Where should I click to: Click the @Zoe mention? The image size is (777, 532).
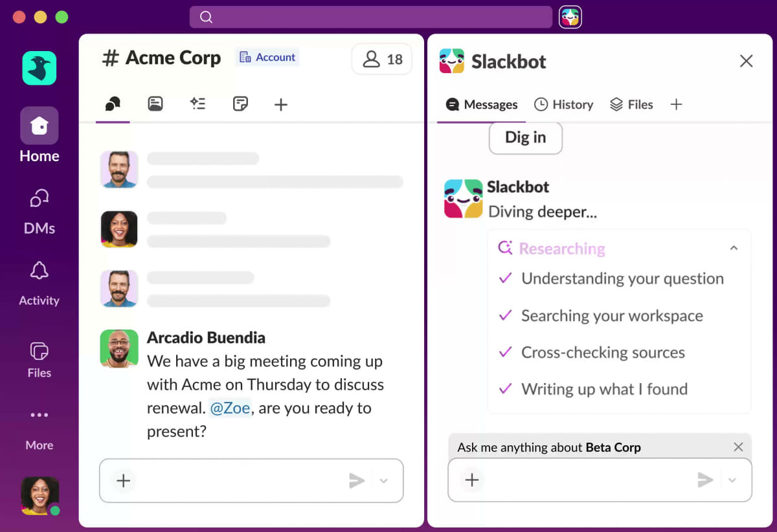[231, 408]
